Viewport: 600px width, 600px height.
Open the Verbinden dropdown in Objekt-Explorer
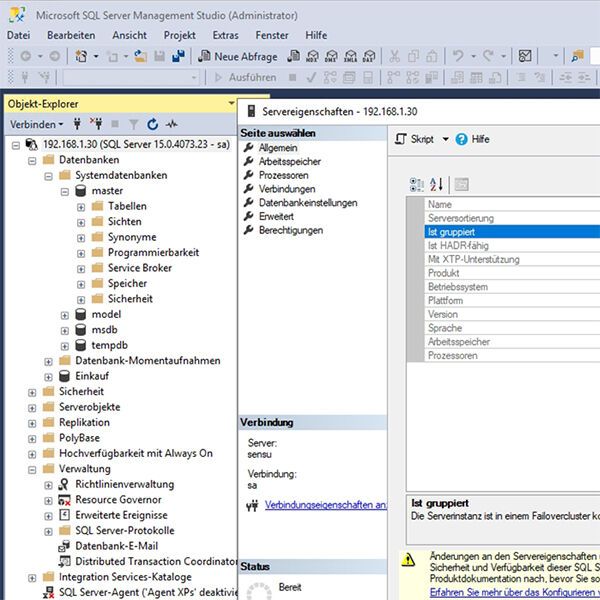36,124
